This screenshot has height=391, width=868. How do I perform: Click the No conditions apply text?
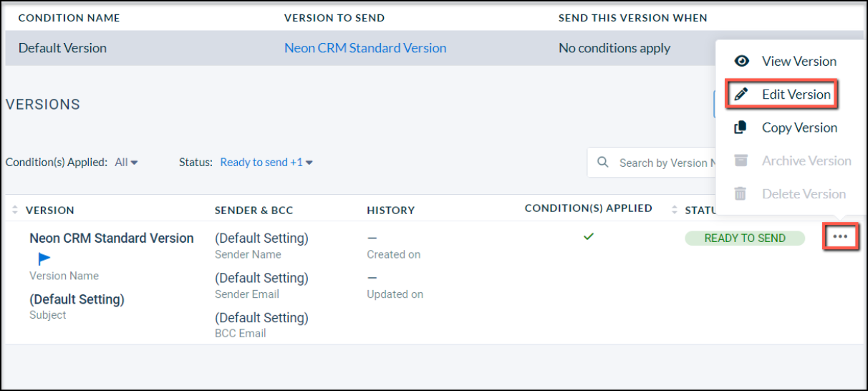pos(614,48)
